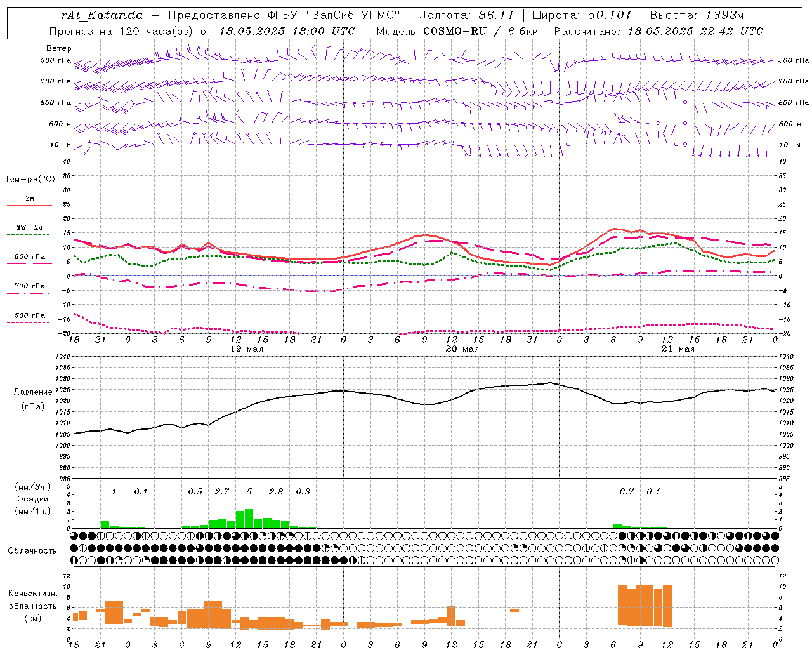Click the 0.1 precipitation value next to 0.7

pyautogui.click(x=653, y=492)
